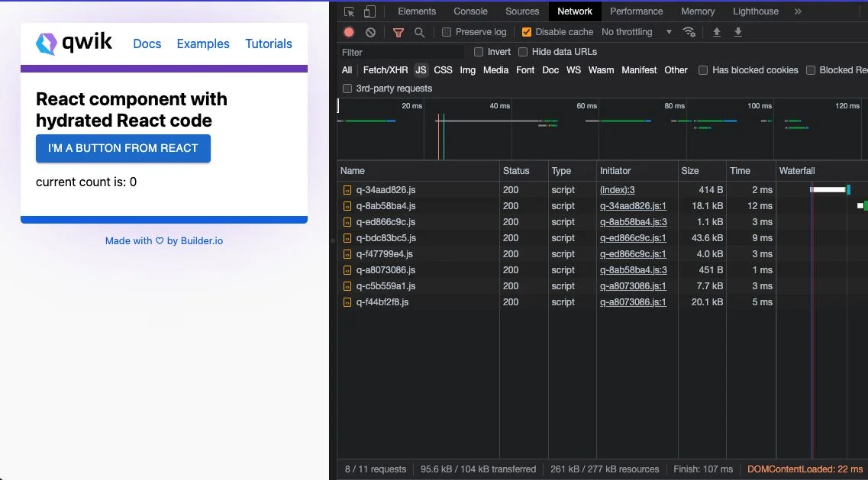The width and height of the screenshot is (868, 480).
Task: Enable 3rd-party requests checkbox
Action: 347,89
